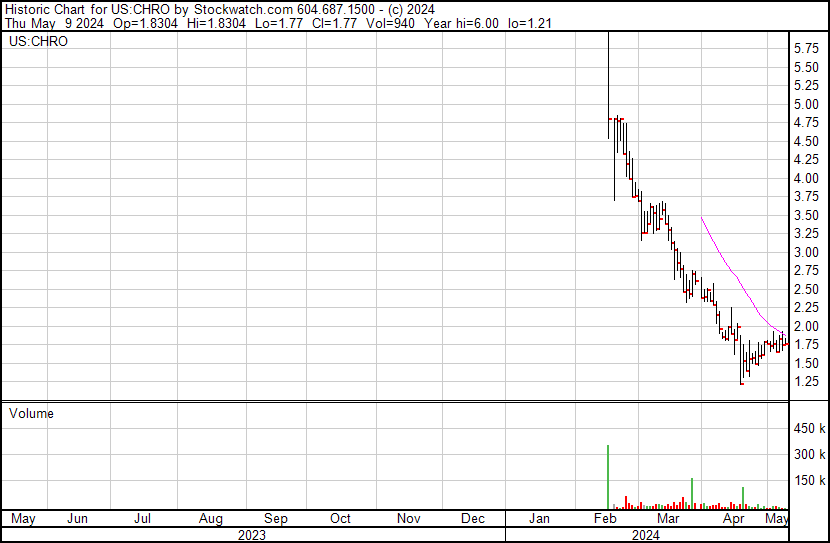The width and height of the screenshot is (830, 543).
Task: Click the 2023 year label
Action: click(252, 535)
